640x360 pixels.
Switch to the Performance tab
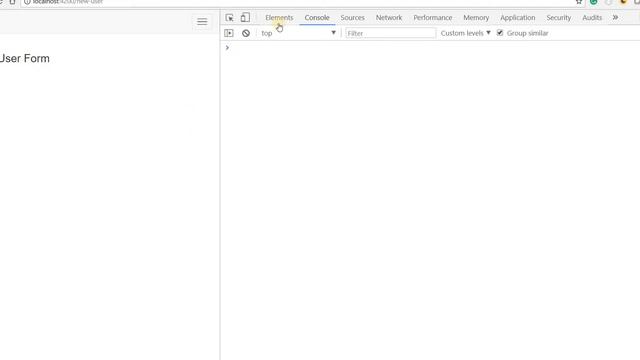pos(433,18)
